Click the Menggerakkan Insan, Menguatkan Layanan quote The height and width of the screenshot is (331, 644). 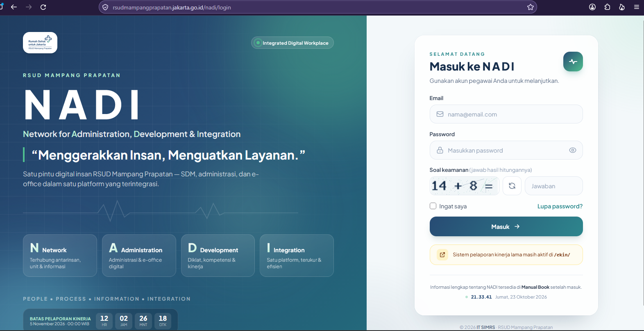168,155
